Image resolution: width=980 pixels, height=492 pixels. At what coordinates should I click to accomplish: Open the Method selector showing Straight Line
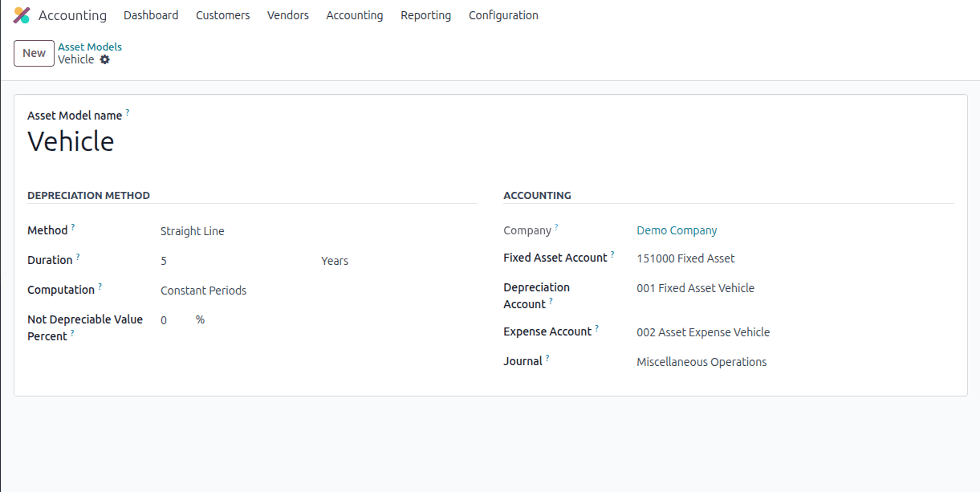tap(193, 230)
